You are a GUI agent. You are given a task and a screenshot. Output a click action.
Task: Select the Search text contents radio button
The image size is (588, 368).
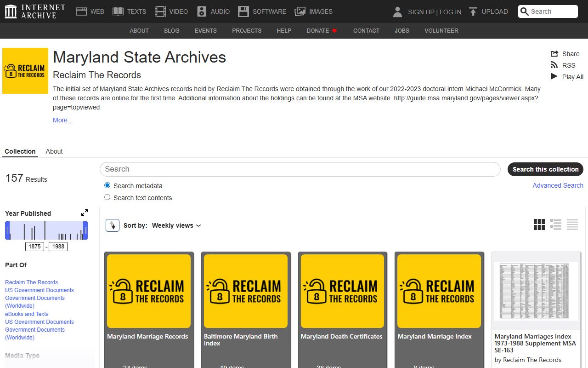tap(107, 197)
